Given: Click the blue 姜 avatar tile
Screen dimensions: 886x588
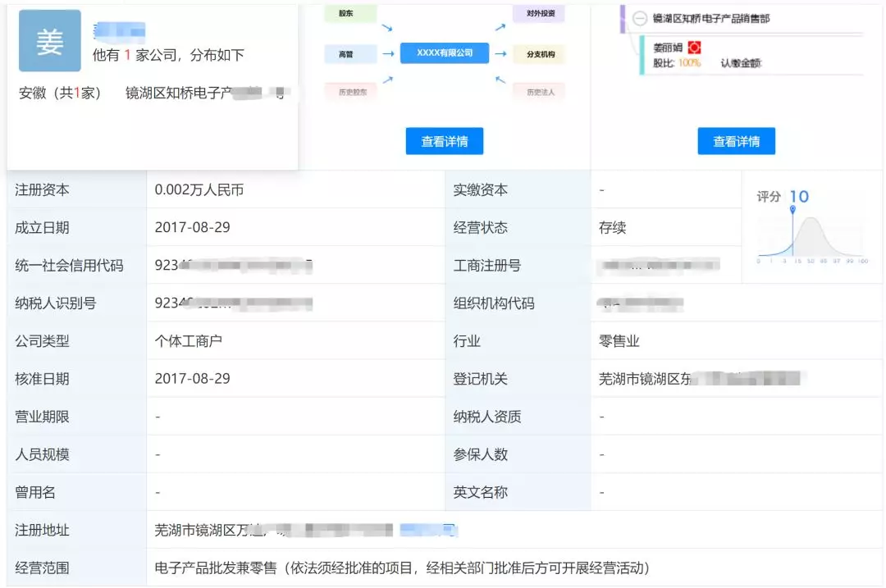Looking at the screenshot, I should click(50, 41).
